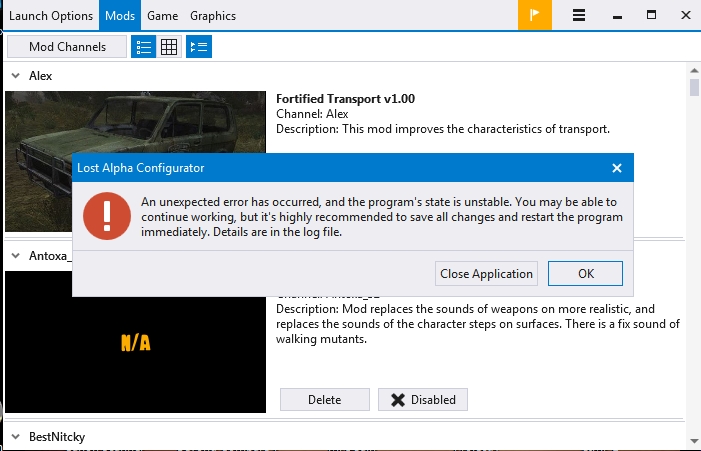Viewport: 701px width, 451px height.
Task: Open the hamburger menu icon
Action: [579, 15]
